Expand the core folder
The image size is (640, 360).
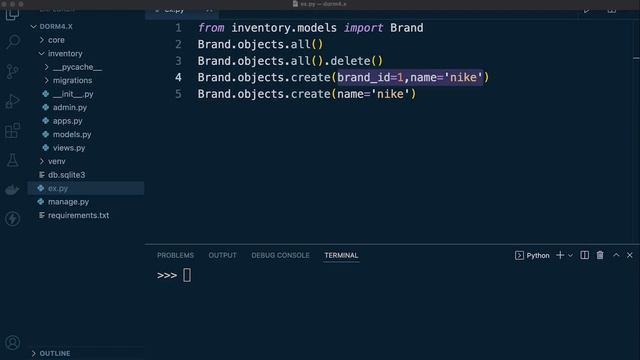pyautogui.click(x=42, y=40)
